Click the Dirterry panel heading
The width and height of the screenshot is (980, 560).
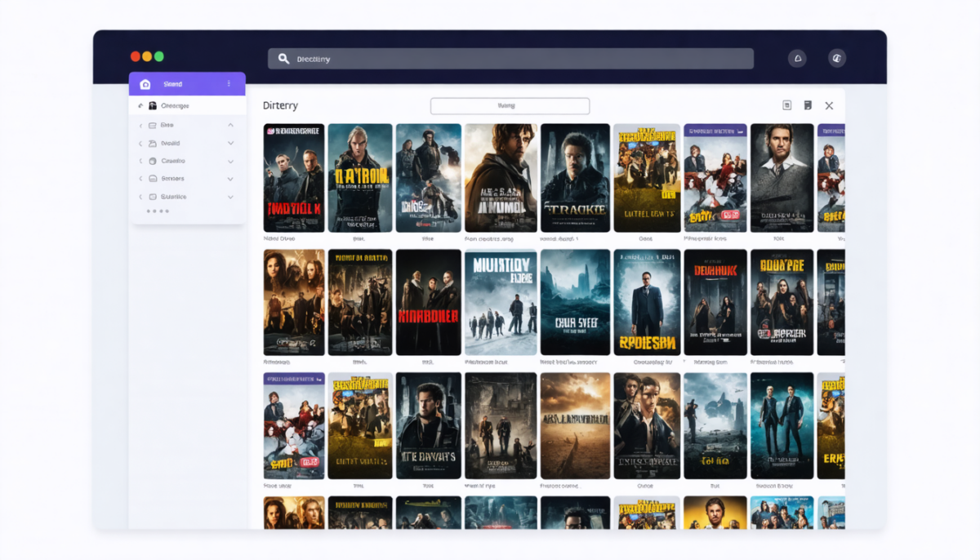[x=280, y=106]
